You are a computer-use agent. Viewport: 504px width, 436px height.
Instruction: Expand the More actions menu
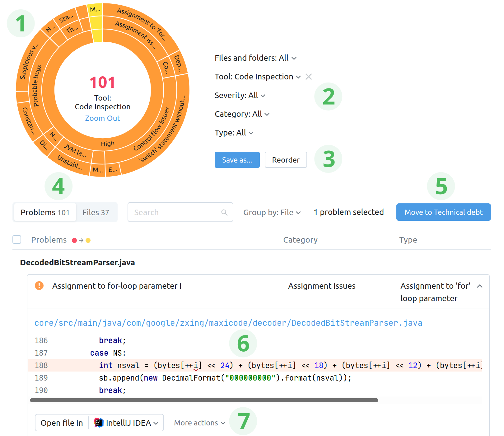point(199,423)
